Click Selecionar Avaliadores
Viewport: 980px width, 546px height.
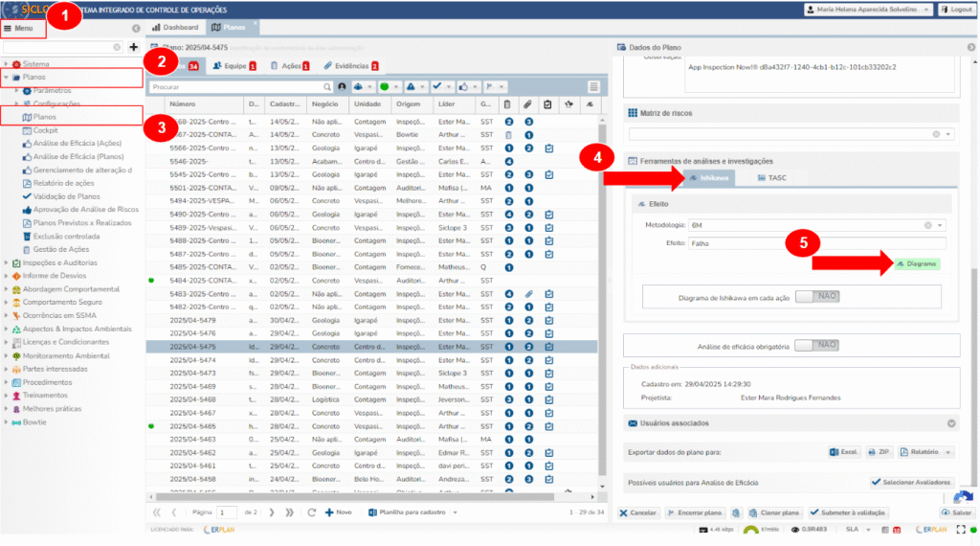coord(911,482)
